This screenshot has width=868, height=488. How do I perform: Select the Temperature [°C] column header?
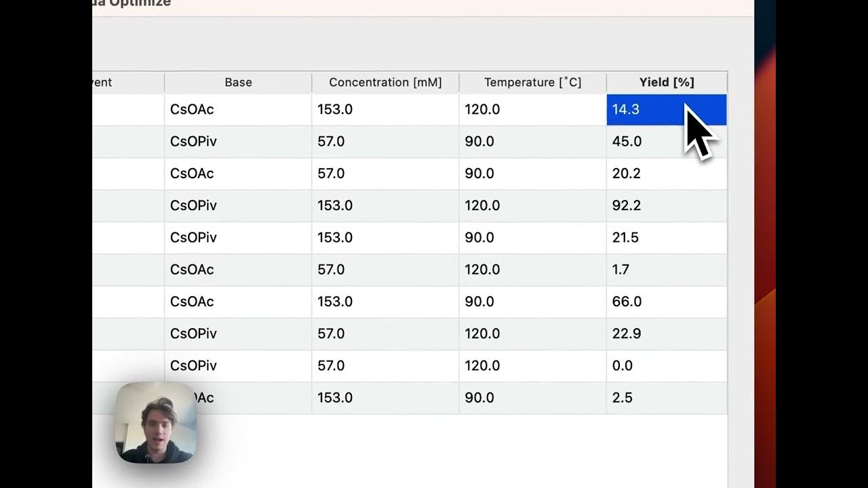[x=532, y=82]
